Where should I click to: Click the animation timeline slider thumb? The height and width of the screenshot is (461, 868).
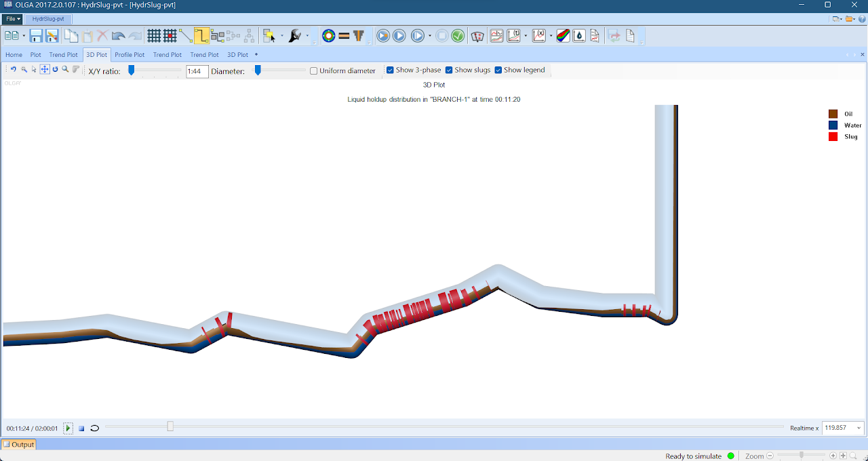click(170, 426)
